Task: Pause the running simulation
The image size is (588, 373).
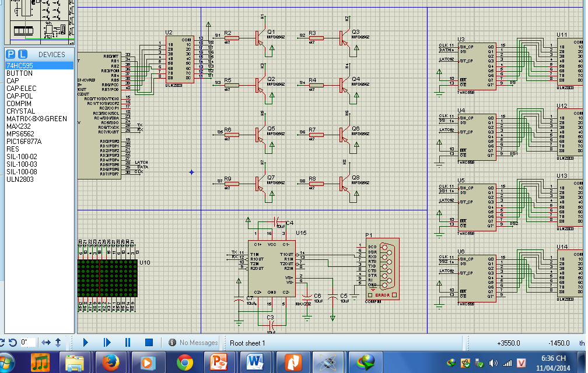Action: [128, 343]
